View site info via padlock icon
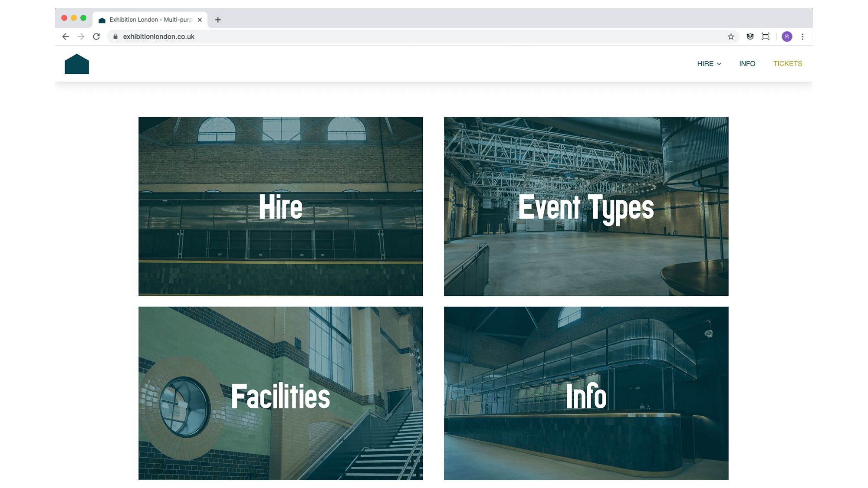The image size is (868, 488). click(x=115, y=37)
